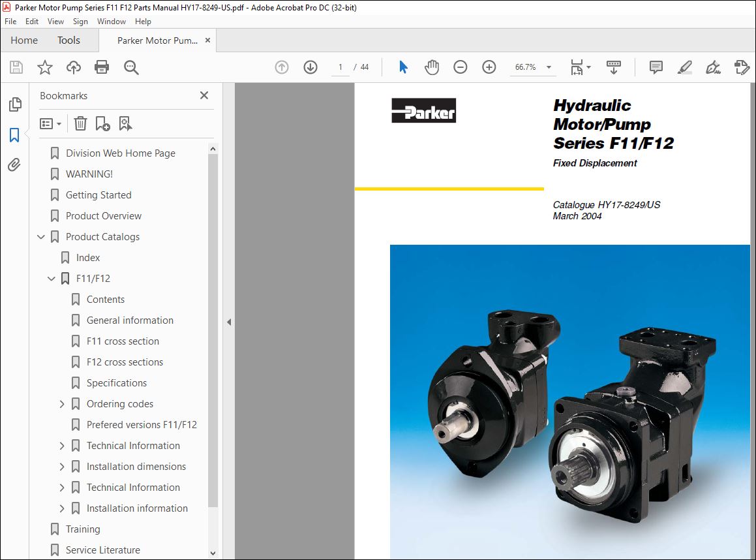Image resolution: width=756 pixels, height=560 pixels.
Task: Expand first Technical Information bookmark
Action: pyautogui.click(x=62, y=446)
